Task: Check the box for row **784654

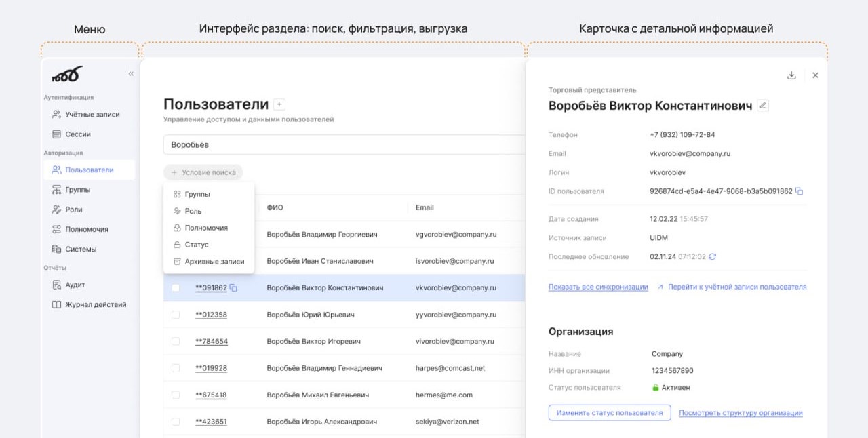Action: [176, 341]
